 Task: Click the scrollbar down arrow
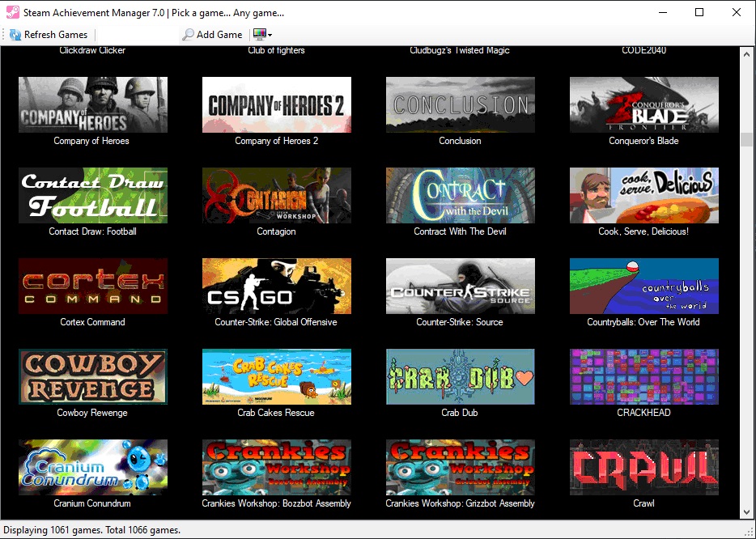pyautogui.click(x=746, y=512)
